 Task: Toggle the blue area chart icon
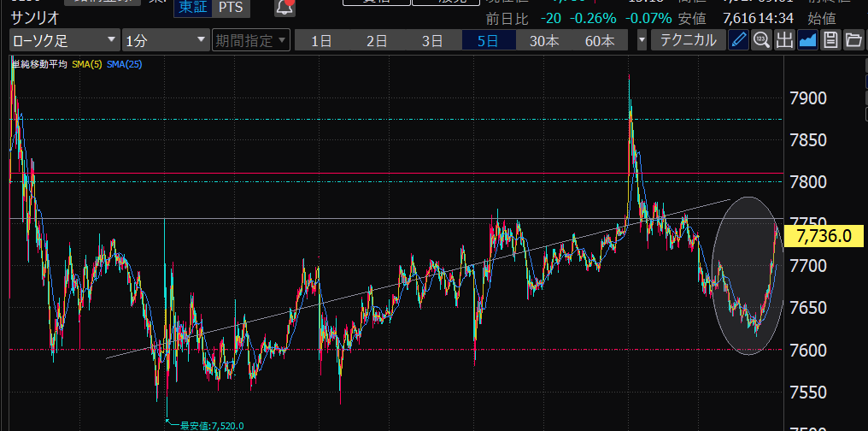807,40
